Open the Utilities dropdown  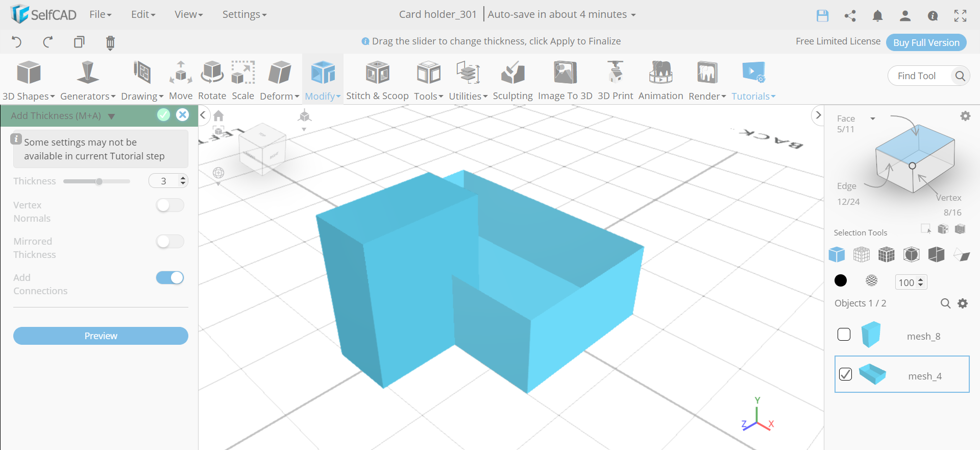click(x=468, y=80)
